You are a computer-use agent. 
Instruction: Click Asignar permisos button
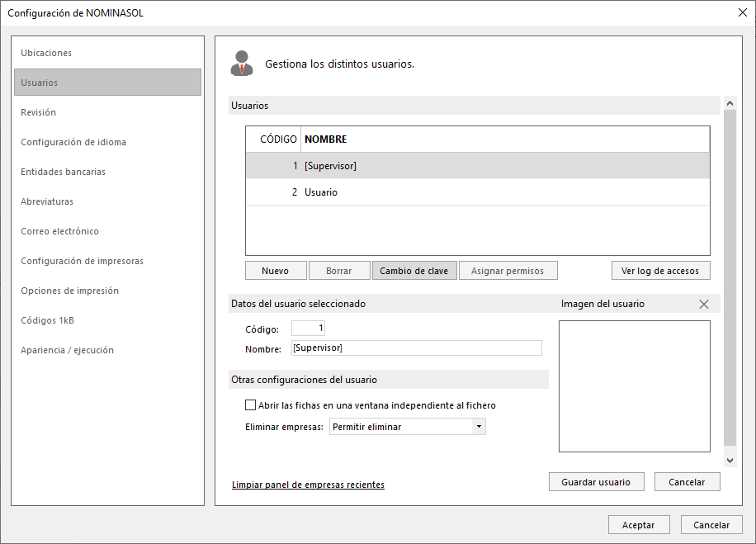point(508,271)
